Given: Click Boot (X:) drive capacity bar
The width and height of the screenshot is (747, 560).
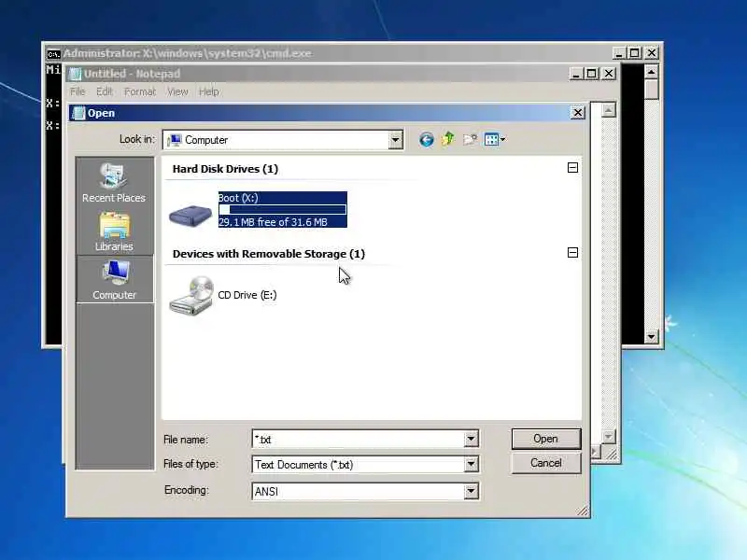Looking at the screenshot, I should pyautogui.click(x=283, y=209).
